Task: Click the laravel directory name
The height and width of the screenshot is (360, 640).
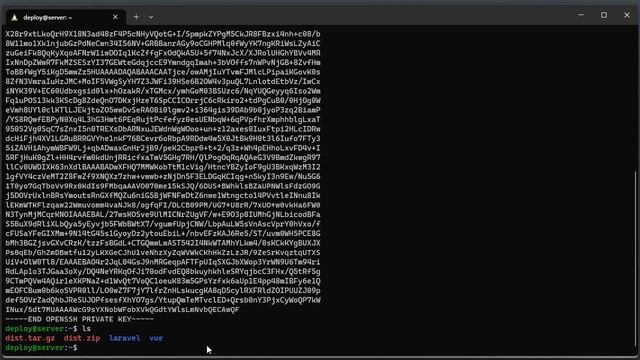Action: point(124,338)
